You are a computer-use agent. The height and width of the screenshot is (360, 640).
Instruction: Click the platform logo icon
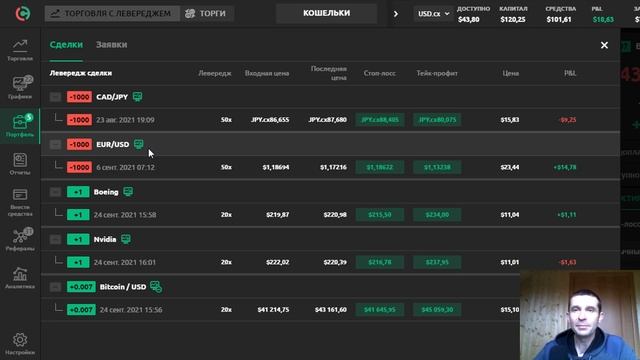[22, 14]
